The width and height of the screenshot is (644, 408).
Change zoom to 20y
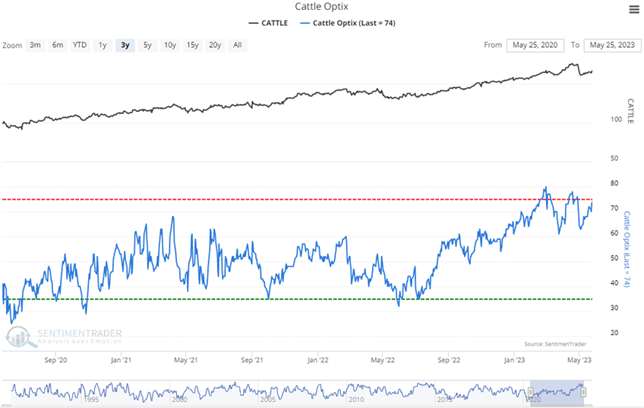coord(215,45)
